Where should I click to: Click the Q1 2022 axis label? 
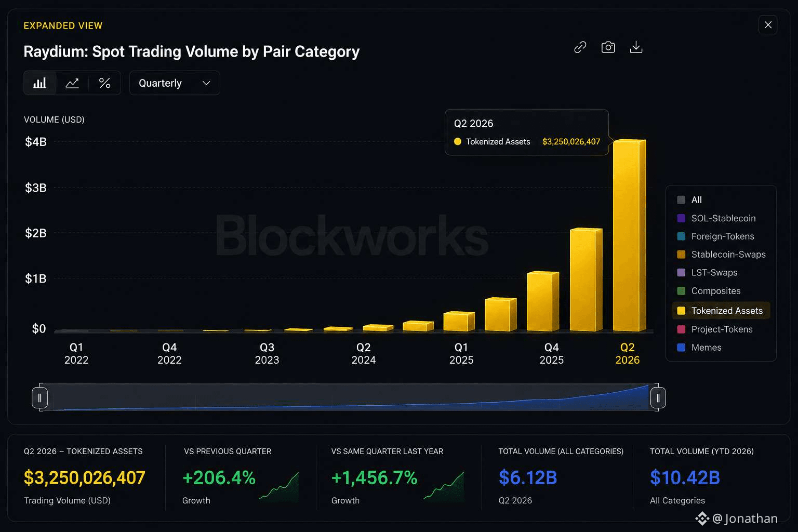76,354
